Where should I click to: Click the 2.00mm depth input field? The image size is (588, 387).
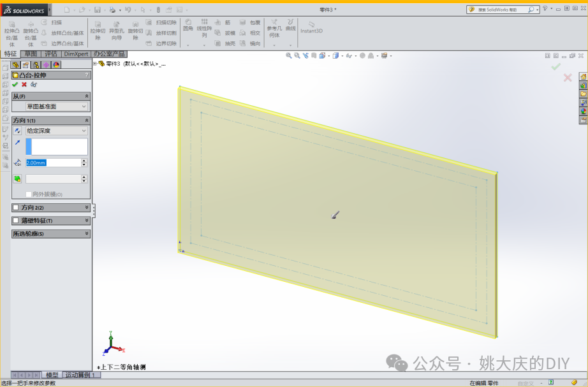point(53,163)
